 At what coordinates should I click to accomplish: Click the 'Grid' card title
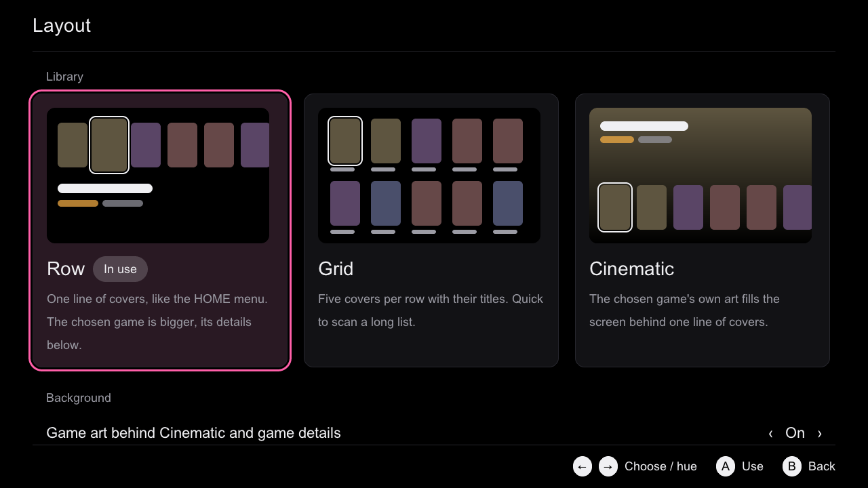(336, 269)
